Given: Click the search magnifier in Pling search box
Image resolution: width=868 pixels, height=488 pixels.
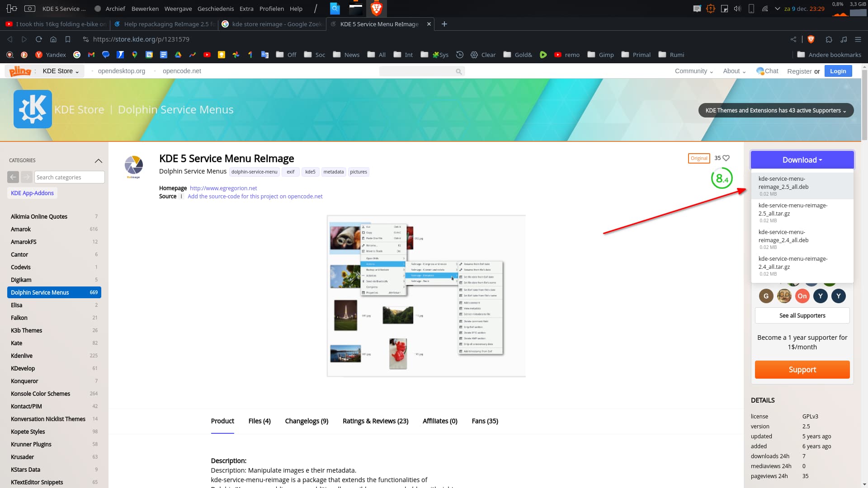Looking at the screenshot, I should (x=458, y=71).
